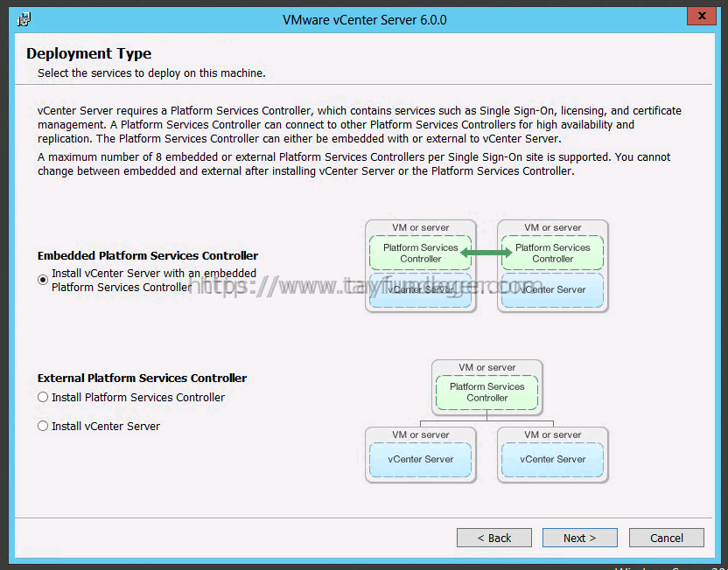The height and width of the screenshot is (570, 728).
Task: Select Install Platform Services Controller radio
Action: tap(43, 397)
